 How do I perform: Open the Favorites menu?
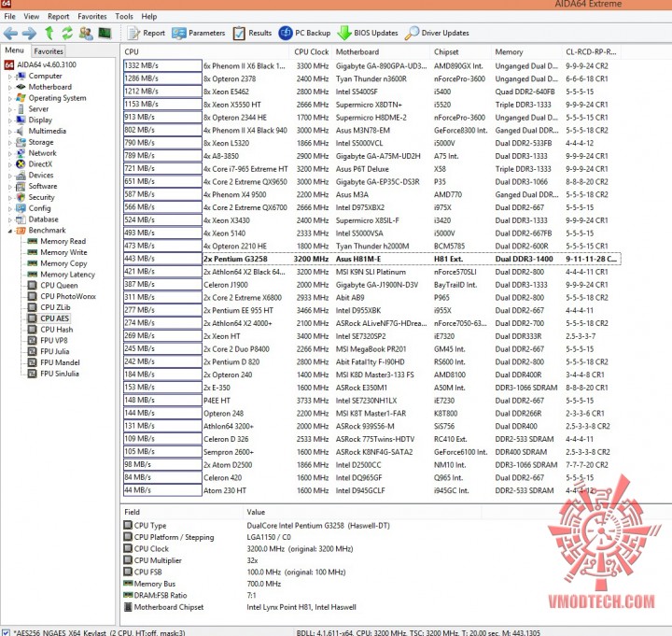point(92,16)
